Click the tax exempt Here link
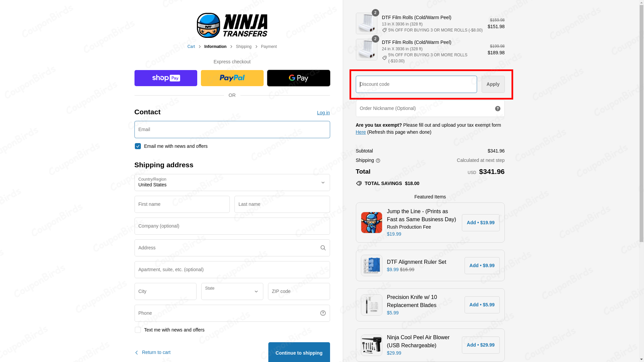 click(360, 132)
